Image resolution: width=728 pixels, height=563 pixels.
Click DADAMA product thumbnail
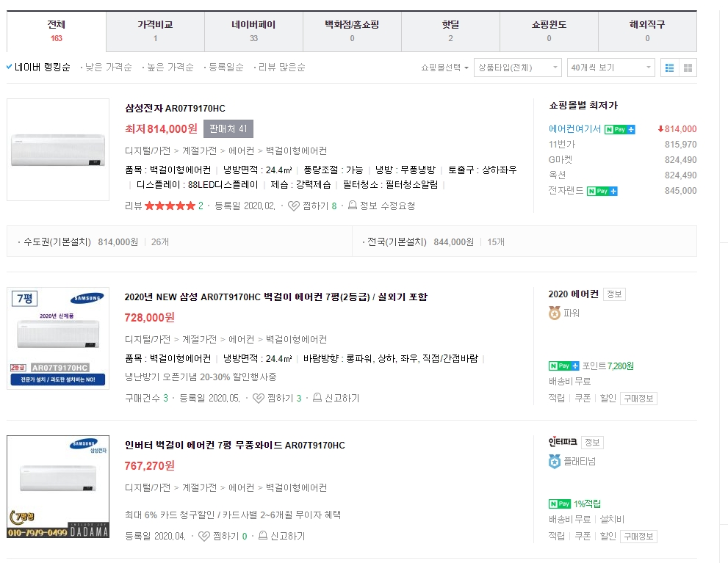pos(58,487)
